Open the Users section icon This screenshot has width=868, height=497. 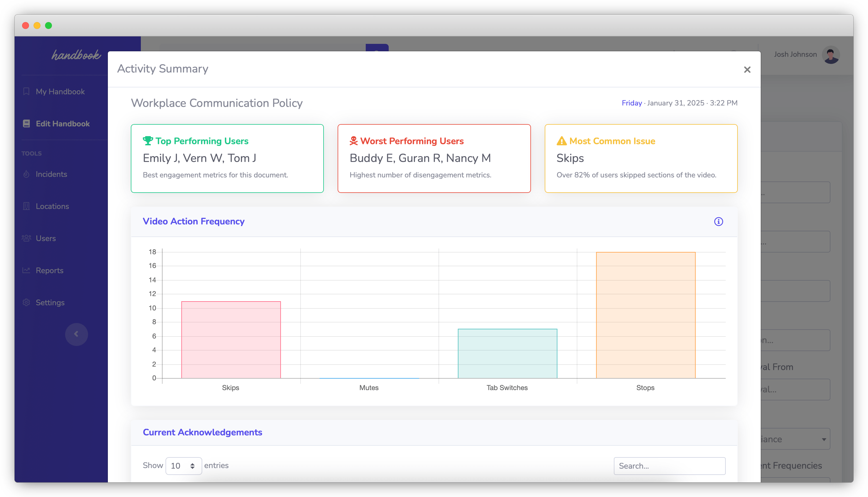tap(27, 238)
